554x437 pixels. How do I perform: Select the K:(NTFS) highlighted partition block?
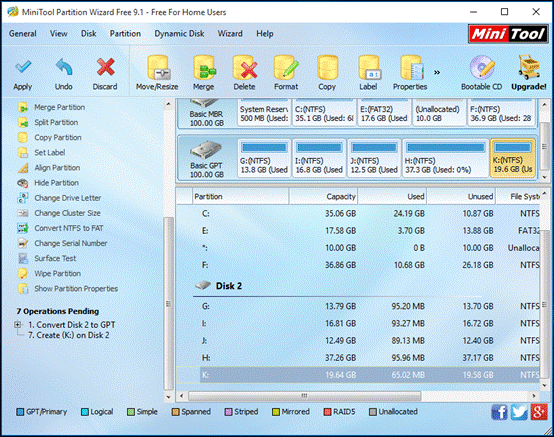click(x=513, y=158)
